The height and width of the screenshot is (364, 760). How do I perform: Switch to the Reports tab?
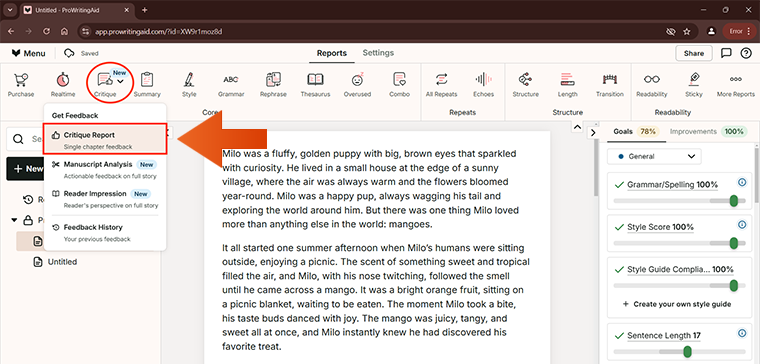(332, 53)
